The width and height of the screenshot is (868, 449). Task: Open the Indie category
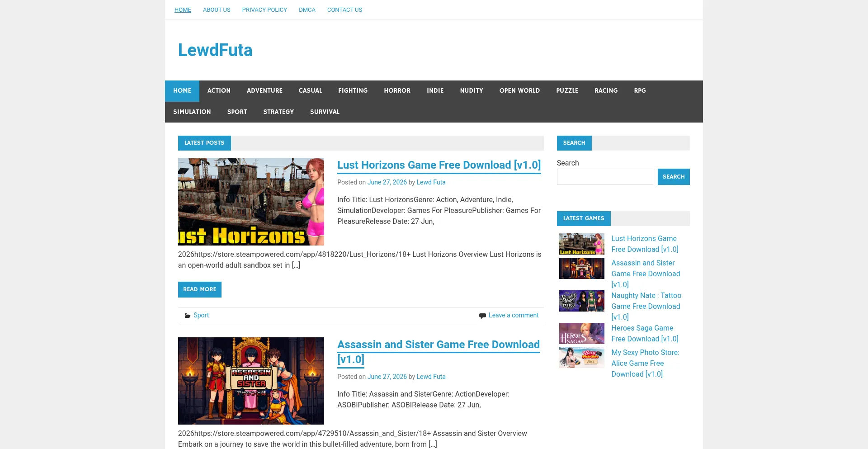[x=435, y=91]
